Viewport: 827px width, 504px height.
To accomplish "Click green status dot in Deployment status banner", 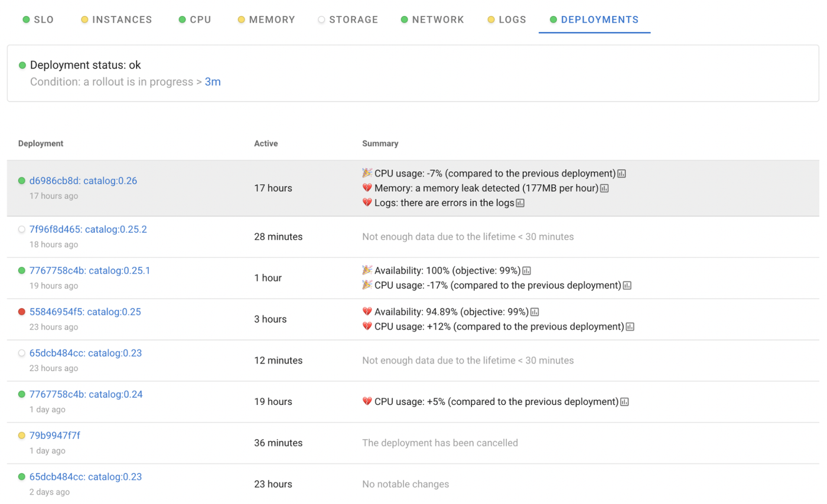I will click(x=22, y=65).
